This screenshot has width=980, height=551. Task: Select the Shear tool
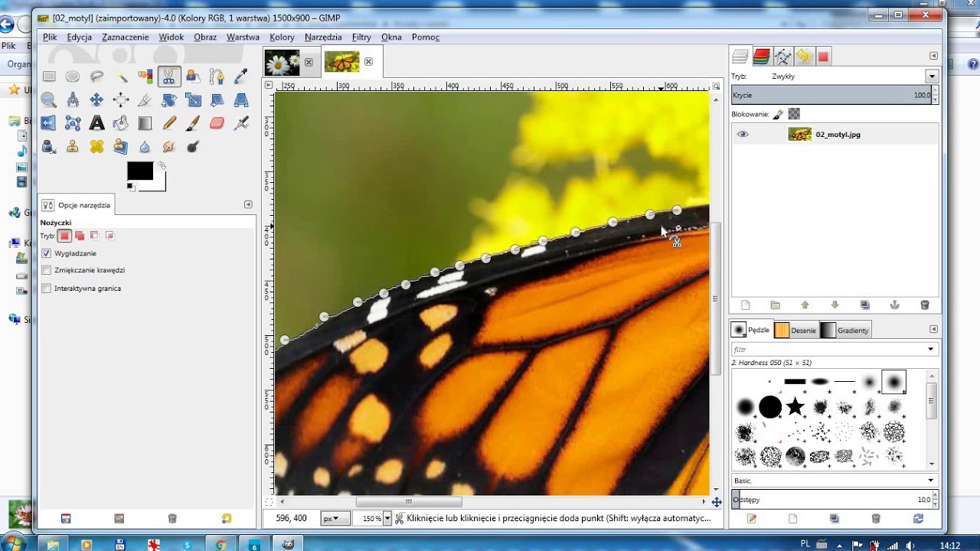click(x=217, y=99)
